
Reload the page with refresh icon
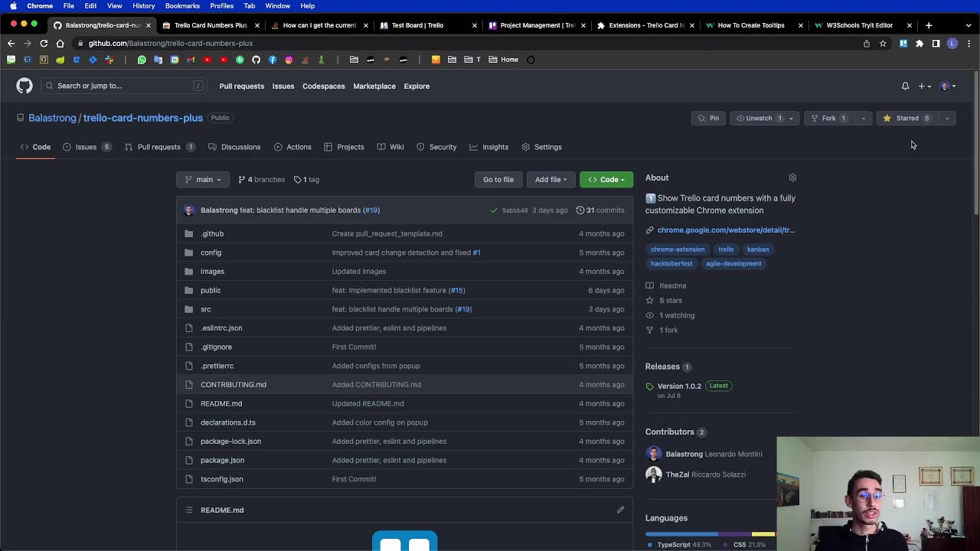[44, 43]
